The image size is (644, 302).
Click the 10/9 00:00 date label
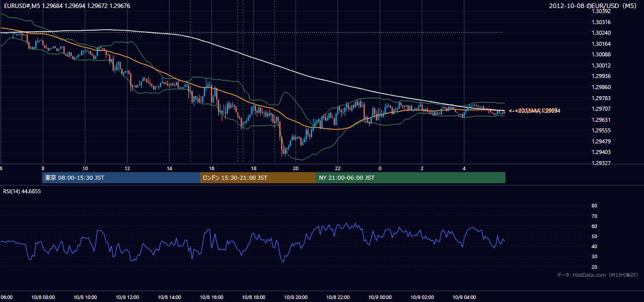pyautogui.click(x=380, y=297)
